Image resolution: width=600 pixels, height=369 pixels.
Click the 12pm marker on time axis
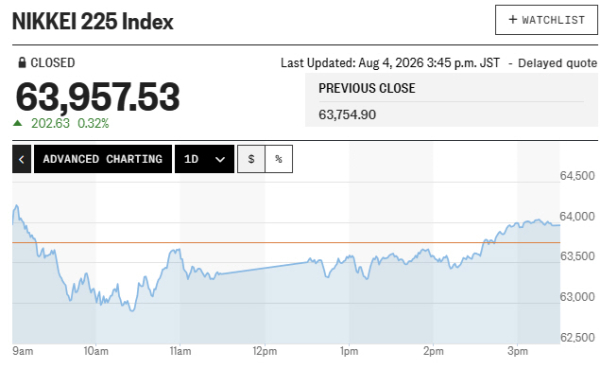pos(265,351)
